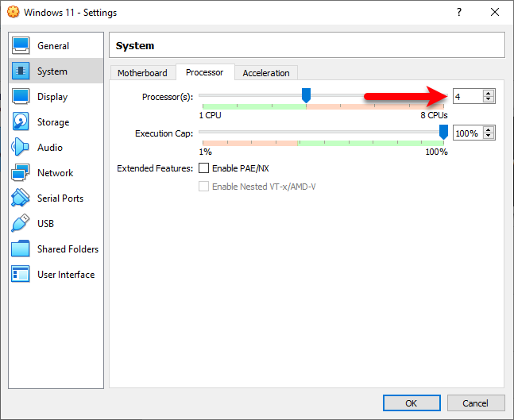The height and width of the screenshot is (420, 514).
Task: Select the Shared Folders text label
Action: tap(68, 249)
